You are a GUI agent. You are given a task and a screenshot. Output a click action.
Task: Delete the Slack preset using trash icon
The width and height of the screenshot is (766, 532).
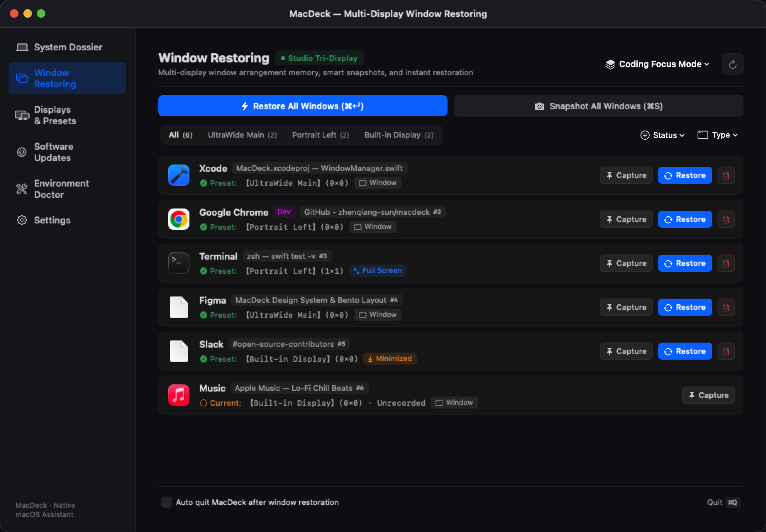pos(726,351)
